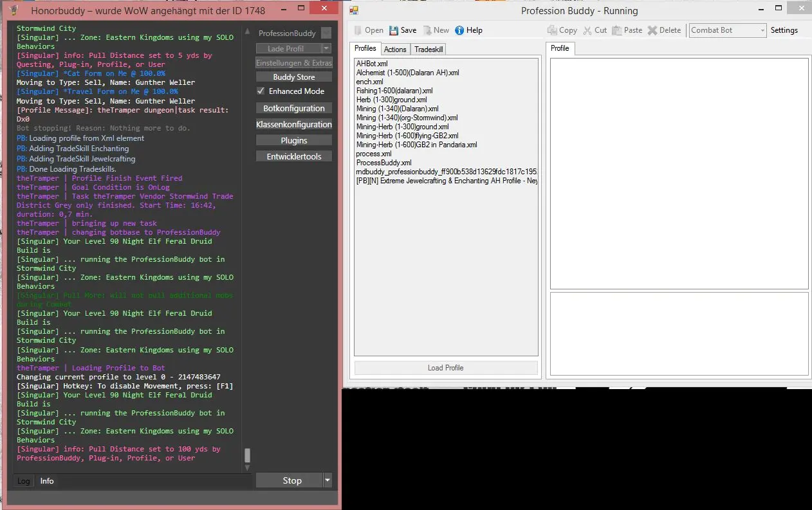This screenshot has height=510, width=812.
Task: Click the Paste clipboard icon
Action: pyautogui.click(x=617, y=30)
